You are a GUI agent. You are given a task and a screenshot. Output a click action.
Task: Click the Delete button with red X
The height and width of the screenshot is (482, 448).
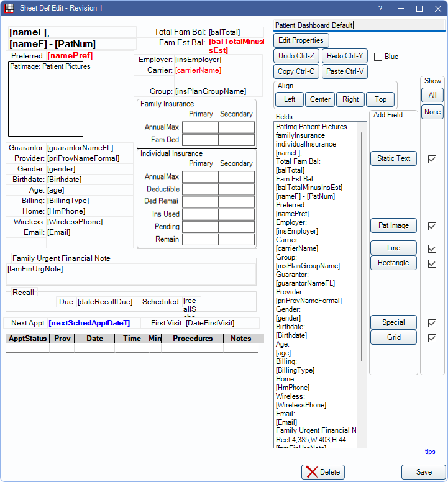[x=322, y=472]
